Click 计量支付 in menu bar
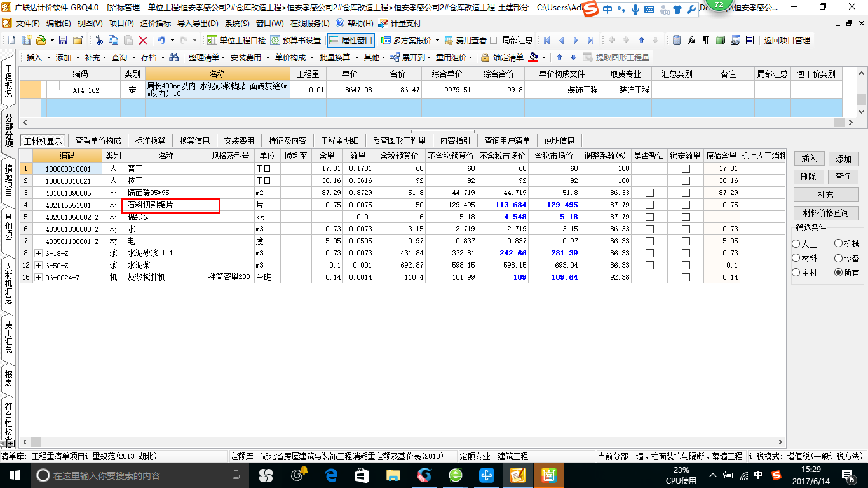868x488 pixels. click(400, 23)
